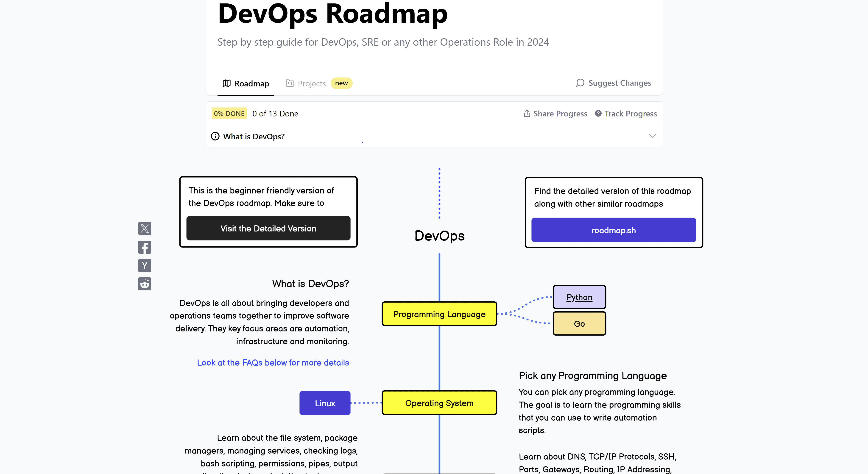The height and width of the screenshot is (474, 868).
Task: Share the roadmap on Facebook
Action: (145, 247)
